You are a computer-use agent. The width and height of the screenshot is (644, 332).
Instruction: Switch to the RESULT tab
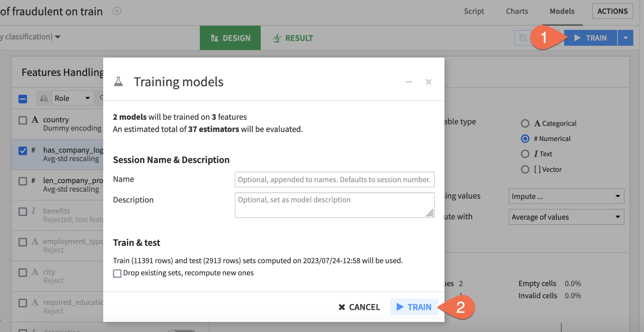293,38
